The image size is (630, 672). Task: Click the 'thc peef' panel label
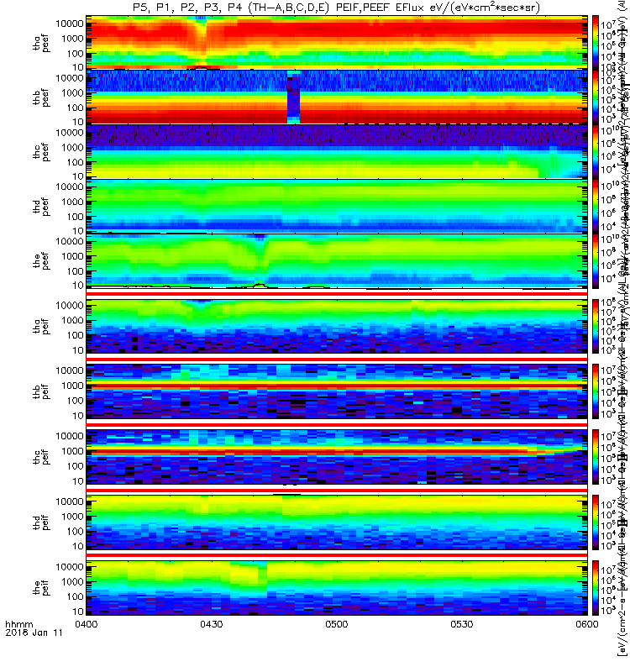click(x=40, y=153)
